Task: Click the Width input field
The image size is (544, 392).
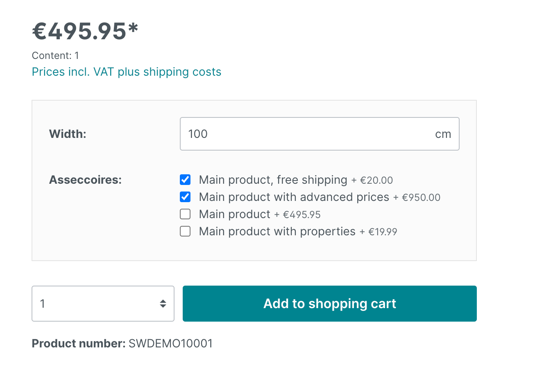Action: (x=320, y=134)
